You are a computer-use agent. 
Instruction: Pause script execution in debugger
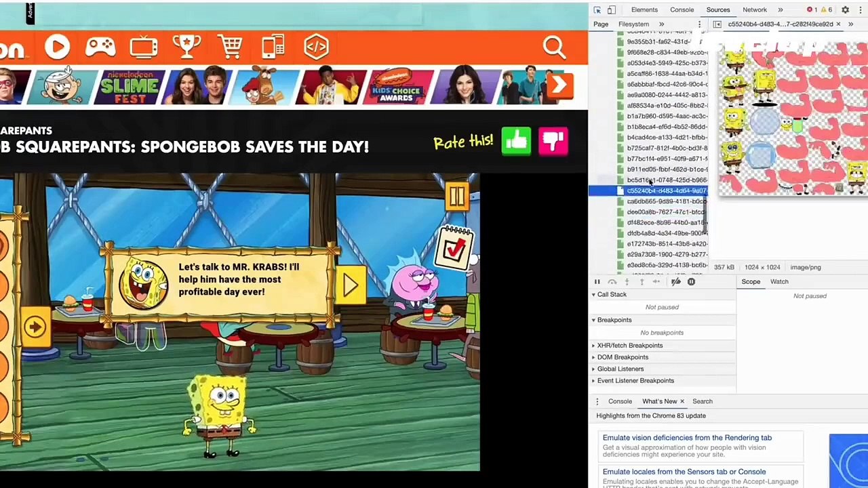tap(597, 282)
